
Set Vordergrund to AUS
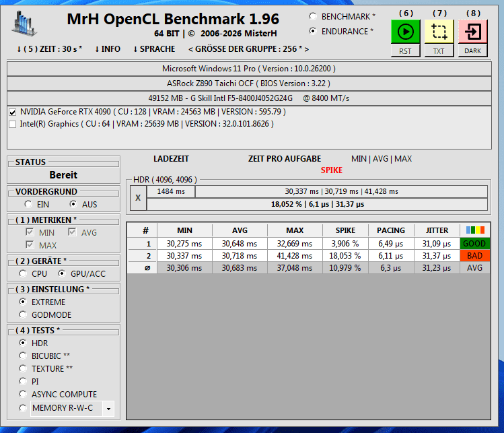click(x=73, y=204)
